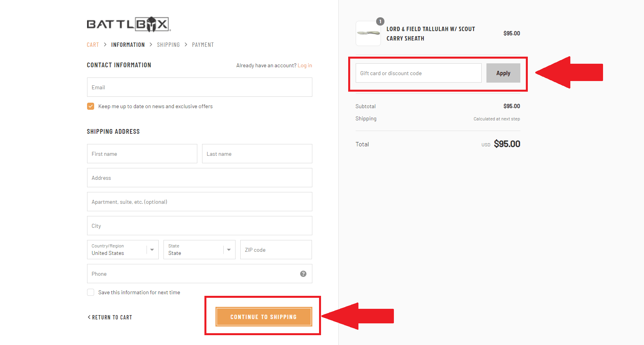Screen dimensions: 644x345
Task: Click the product thumbnail of Tallulah knife
Action: [x=368, y=33]
